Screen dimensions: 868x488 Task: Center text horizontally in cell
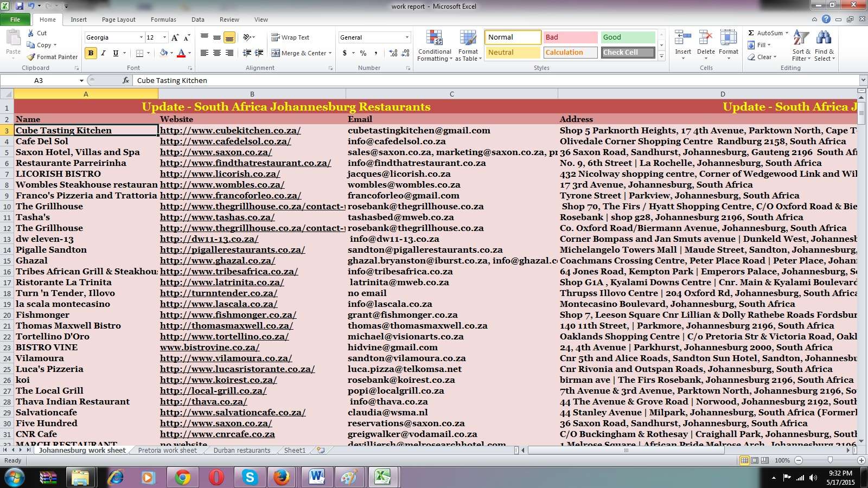[217, 53]
